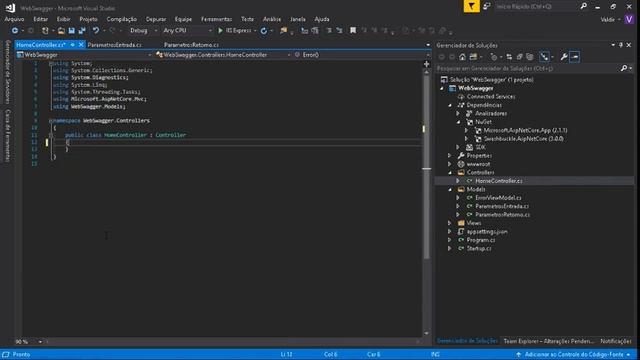
Task: Open the Arquivo menu
Action: 14,19
